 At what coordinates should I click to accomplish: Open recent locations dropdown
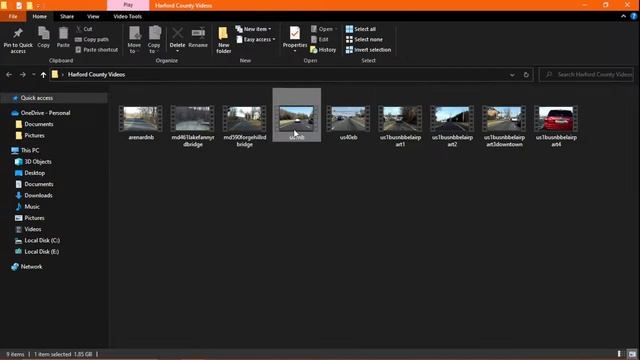(x=33, y=75)
